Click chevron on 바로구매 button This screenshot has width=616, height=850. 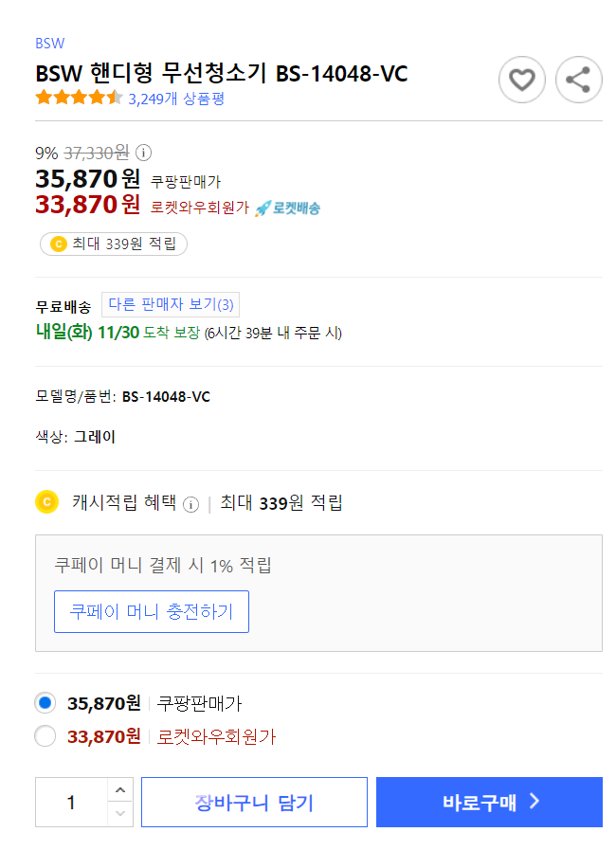point(534,802)
